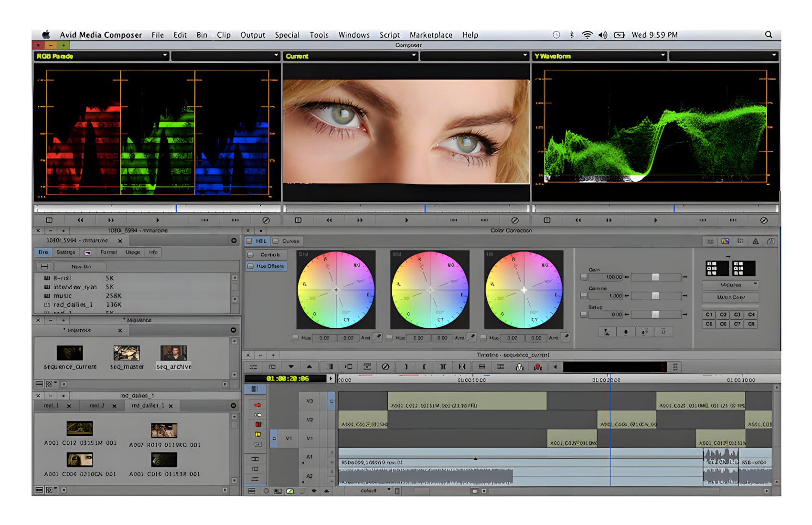Image resolution: width=812 pixels, height=525 pixels.
Task: Open the Current monitor dropdown
Action: [351, 56]
